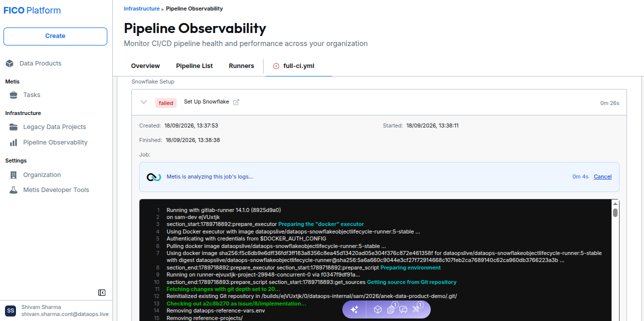The width and height of the screenshot is (644, 321).
Task: Click log line 'Running with gitlab-runner 14.1.0'
Action: 224,210
